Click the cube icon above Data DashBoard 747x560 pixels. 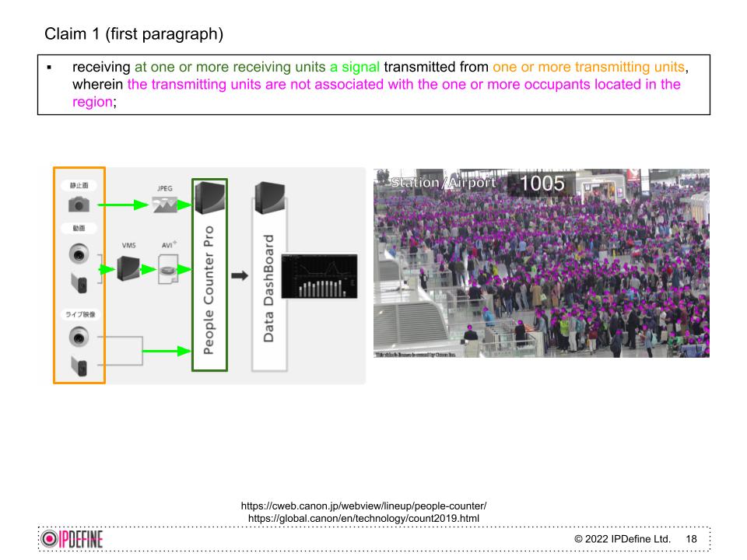270,198
